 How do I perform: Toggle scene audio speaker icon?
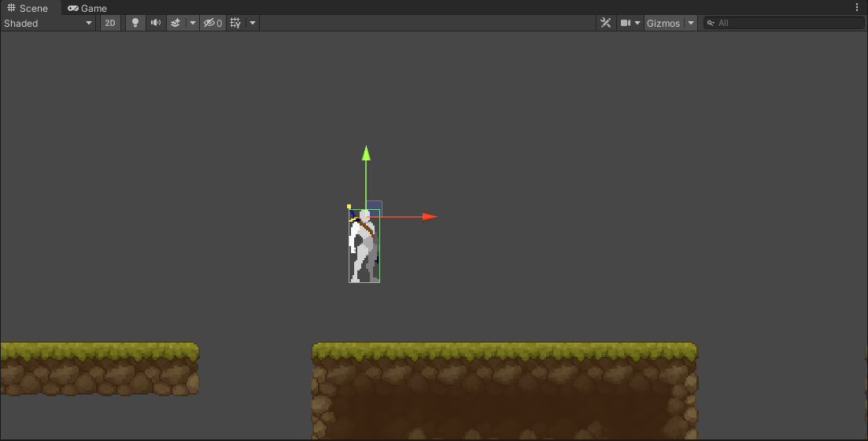pos(156,24)
